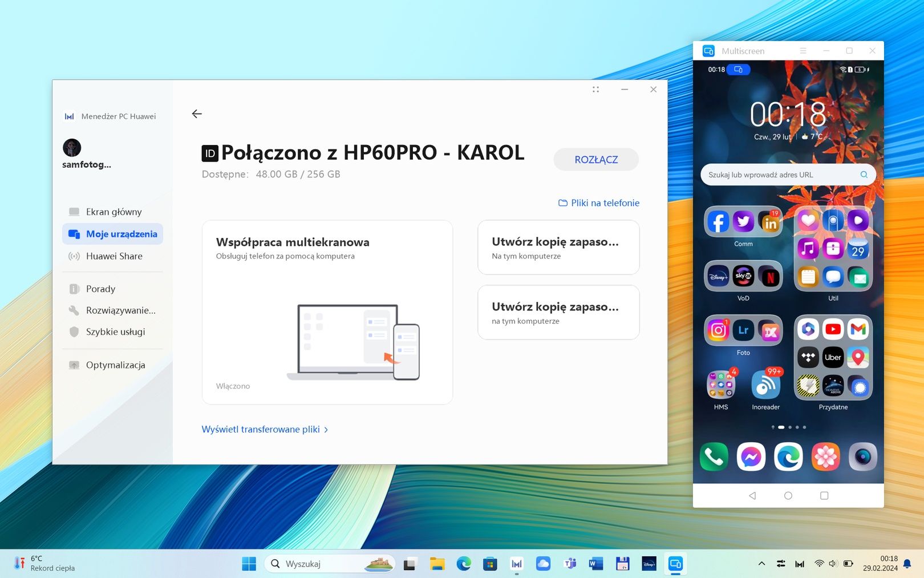
Task: Open the samfotog profile avatar
Action: 72,148
